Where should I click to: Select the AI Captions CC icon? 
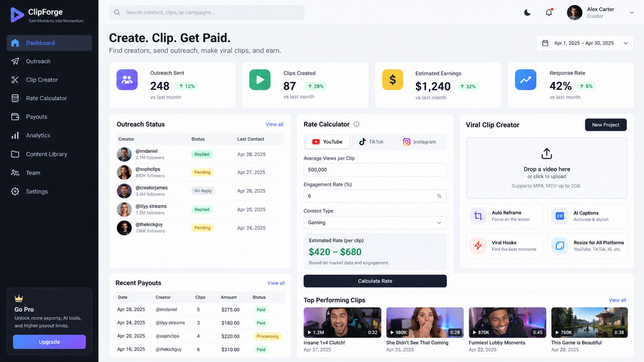click(560, 216)
